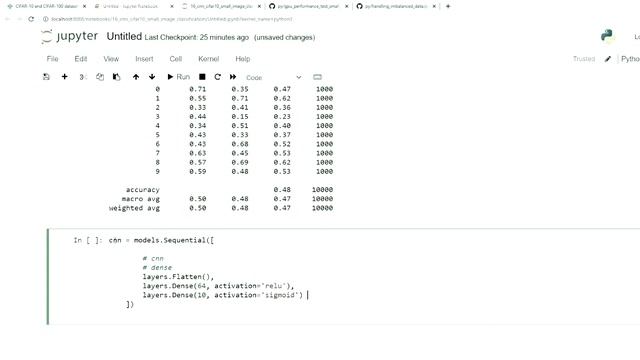This screenshot has height=360, width=640.
Task: Click recall 0.69 in class 8 row
Action: 240,162
